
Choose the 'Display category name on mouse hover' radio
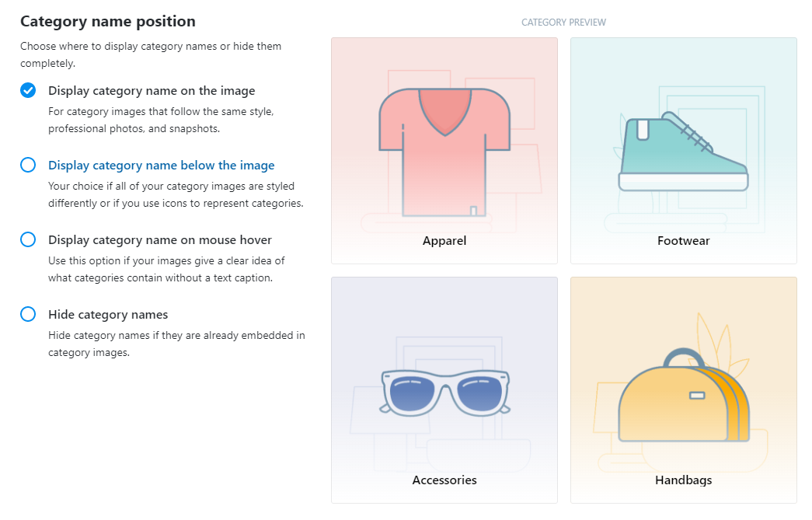(28, 239)
